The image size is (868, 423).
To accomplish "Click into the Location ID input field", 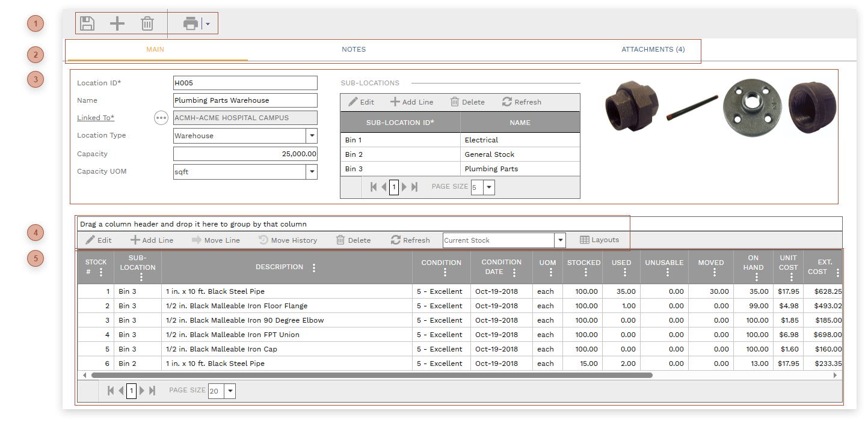I will pos(245,83).
